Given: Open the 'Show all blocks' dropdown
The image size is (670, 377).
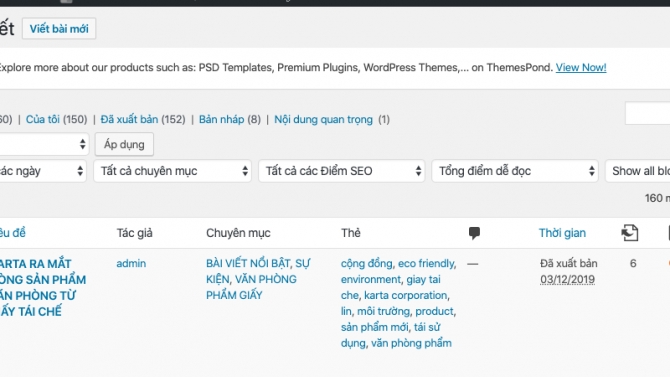Looking at the screenshot, I should pyautogui.click(x=638, y=171).
